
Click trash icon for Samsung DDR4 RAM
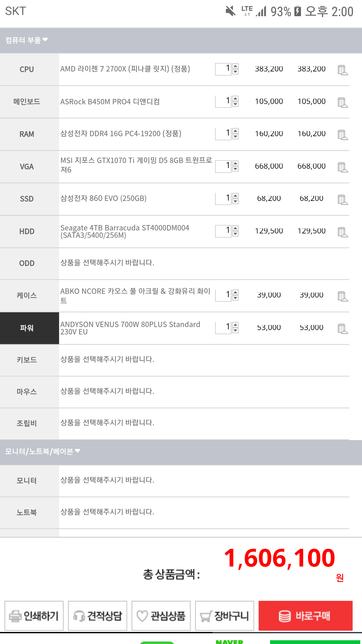coord(343,135)
